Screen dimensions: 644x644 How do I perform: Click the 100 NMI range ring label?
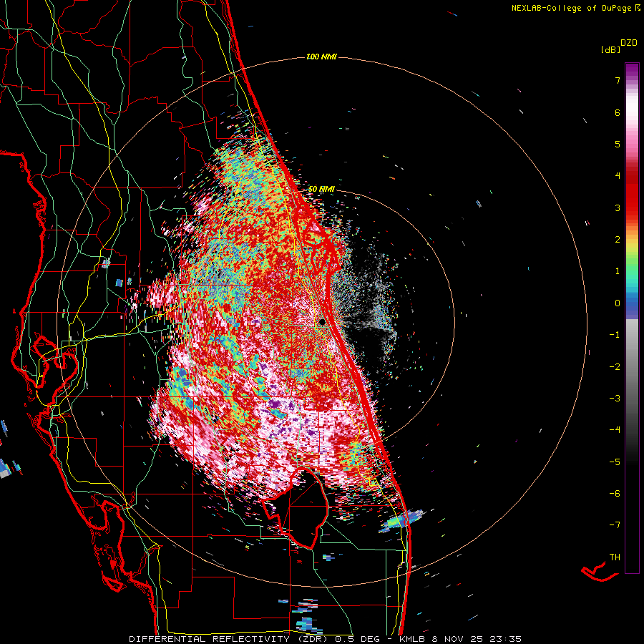pos(321,57)
